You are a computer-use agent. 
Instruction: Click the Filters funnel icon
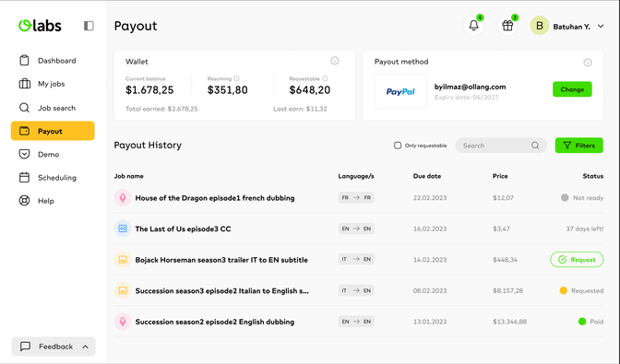click(567, 146)
